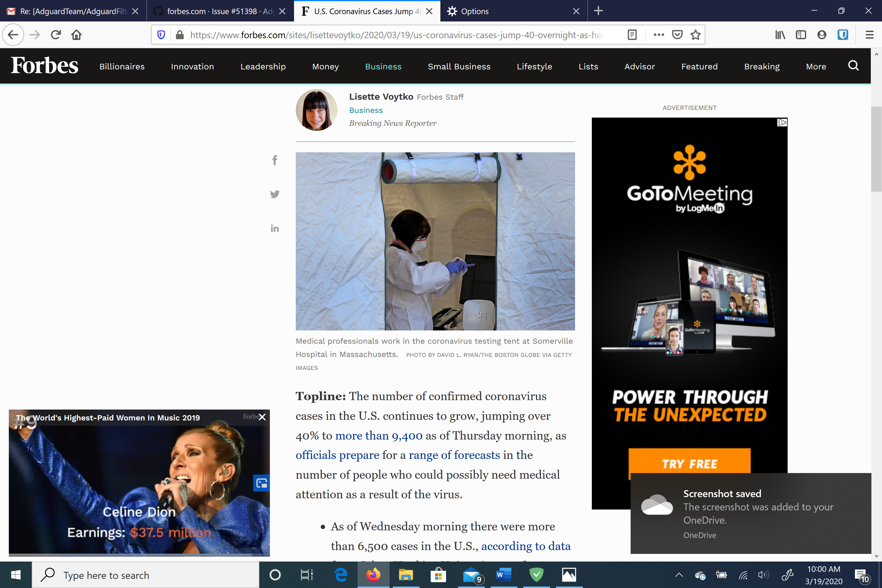Share article on Facebook

(x=275, y=160)
